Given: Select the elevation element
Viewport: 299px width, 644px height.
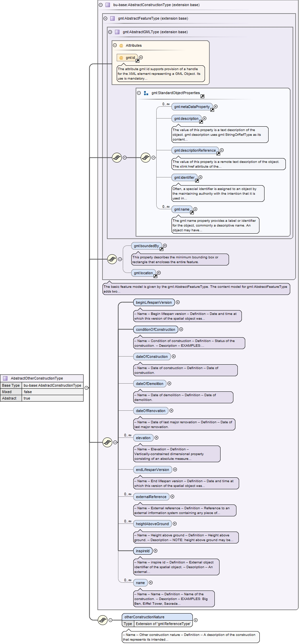Looking at the screenshot, I should coord(143,438).
